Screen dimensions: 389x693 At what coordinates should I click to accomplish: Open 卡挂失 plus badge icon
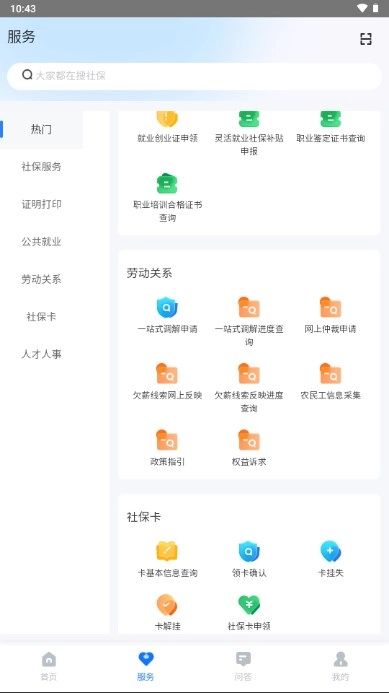click(331, 551)
